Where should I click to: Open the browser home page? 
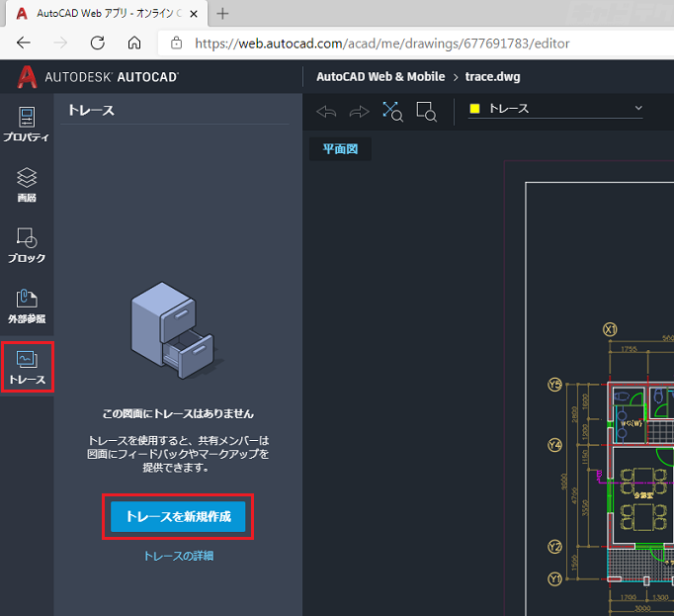click(134, 43)
